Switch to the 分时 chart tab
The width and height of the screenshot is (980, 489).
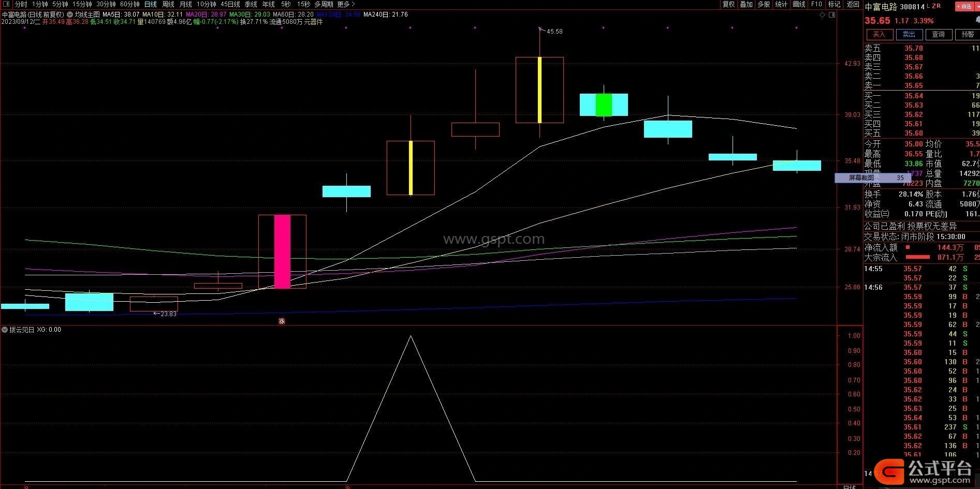point(21,4)
